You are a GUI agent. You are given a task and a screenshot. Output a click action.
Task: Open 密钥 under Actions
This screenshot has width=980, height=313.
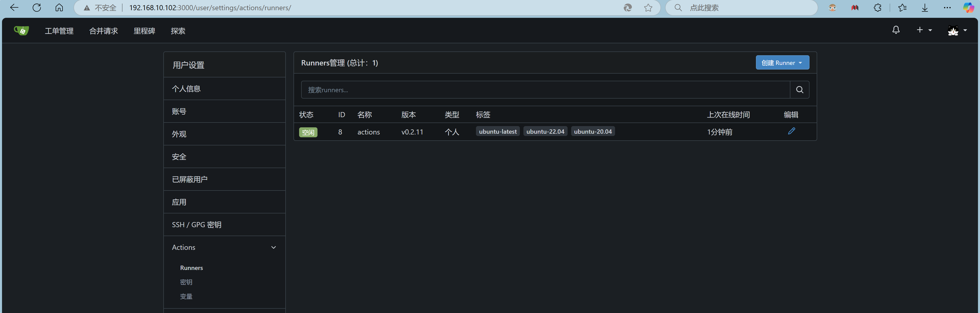coord(186,282)
